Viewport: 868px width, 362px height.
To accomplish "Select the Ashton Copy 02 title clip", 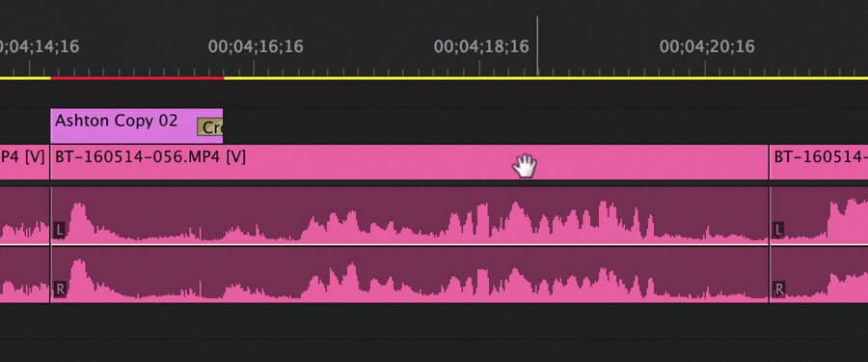I will coord(124,125).
